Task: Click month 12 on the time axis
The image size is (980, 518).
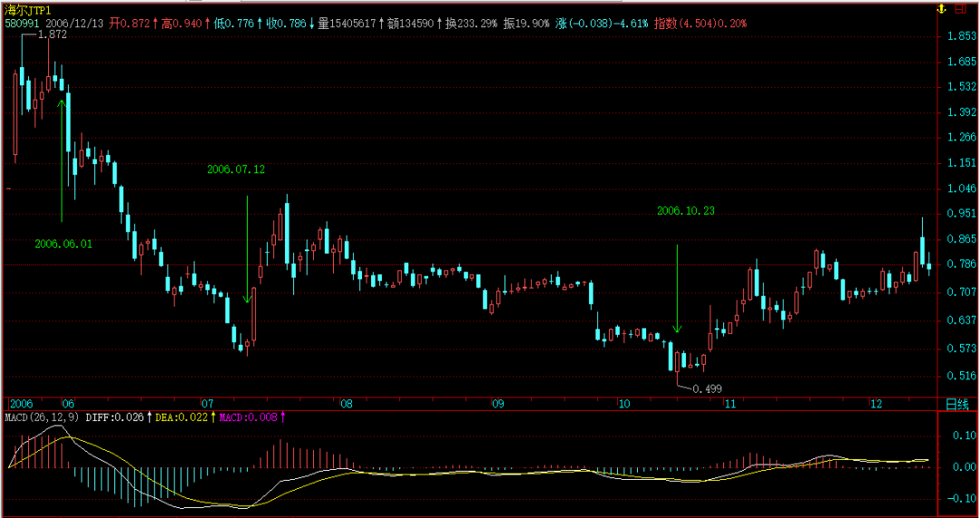Action: [x=877, y=404]
